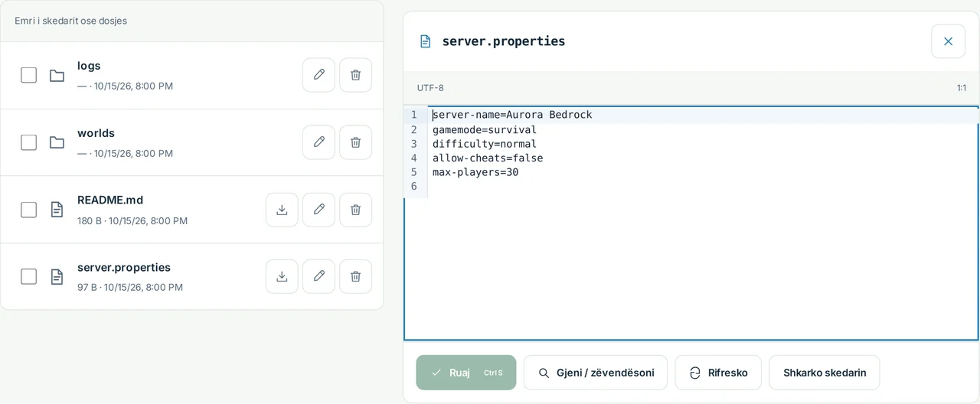The image size is (980, 404).
Task: Delete server.properties with trash icon
Action: (x=355, y=276)
